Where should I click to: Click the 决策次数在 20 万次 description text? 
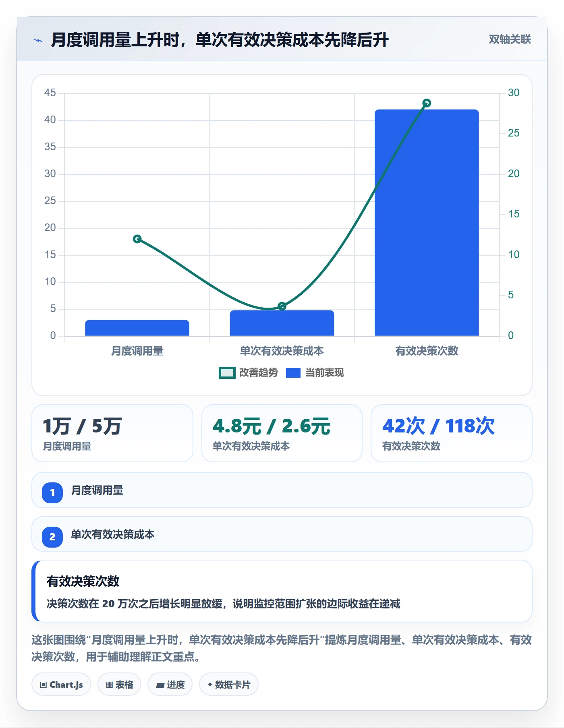point(224,604)
